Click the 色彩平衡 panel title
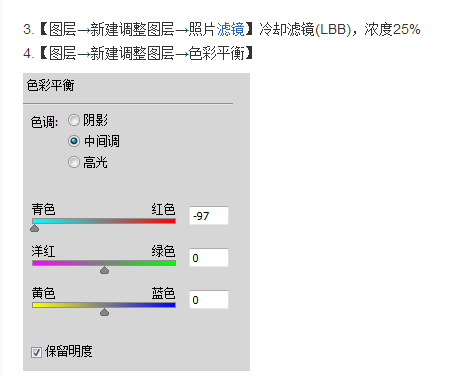This screenshot has height=377, width=467. coord(51,85)
